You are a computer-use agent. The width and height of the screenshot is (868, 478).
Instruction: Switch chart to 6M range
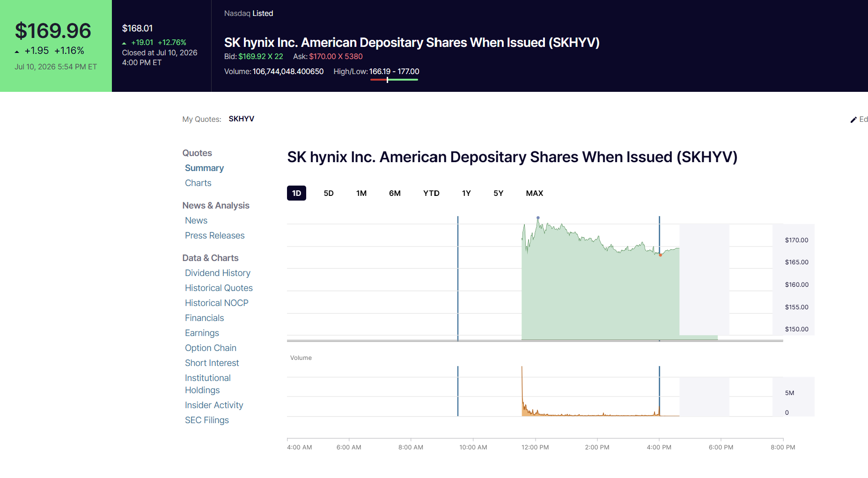pyautogui.click(x=395, y=193)
